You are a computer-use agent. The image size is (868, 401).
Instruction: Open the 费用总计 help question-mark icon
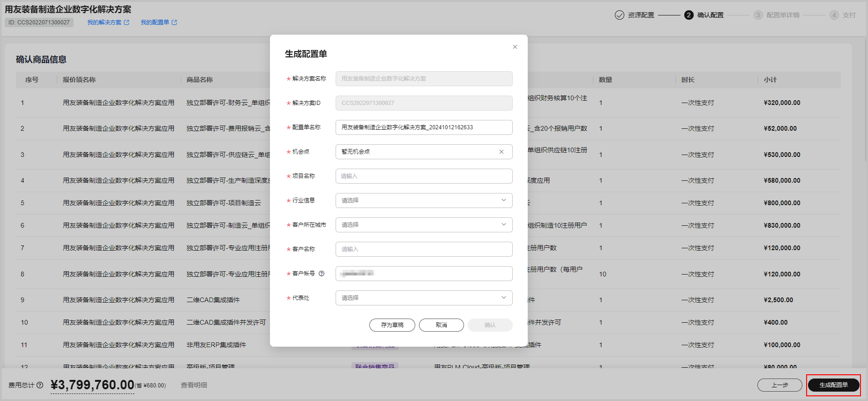pos(40,385)
